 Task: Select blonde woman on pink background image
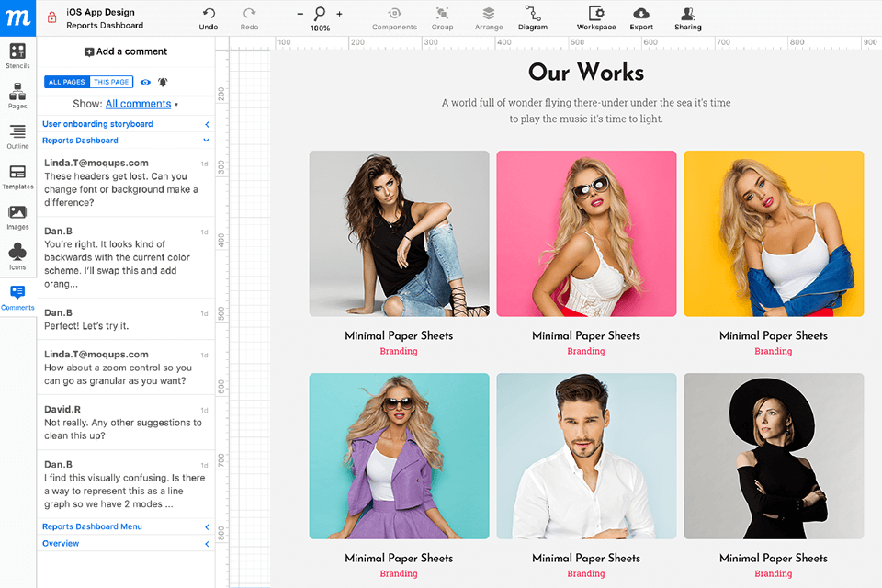click(x=586, y=233)
